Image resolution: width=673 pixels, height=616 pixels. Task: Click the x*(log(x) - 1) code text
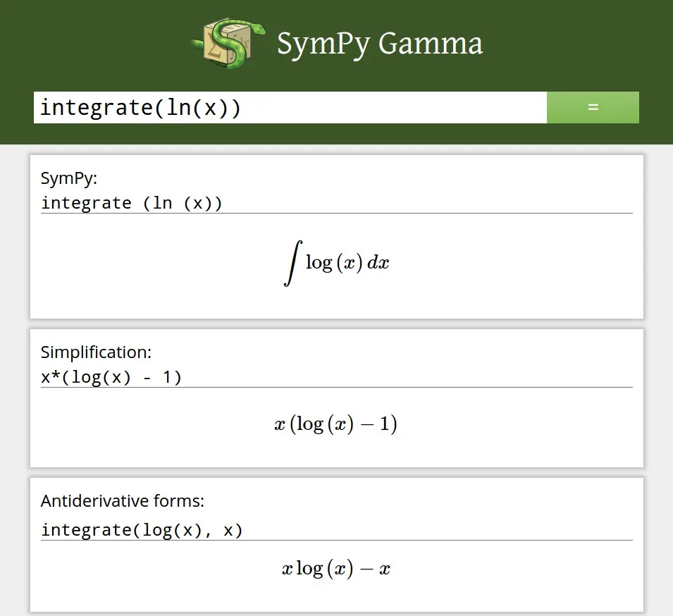(112, 377)
